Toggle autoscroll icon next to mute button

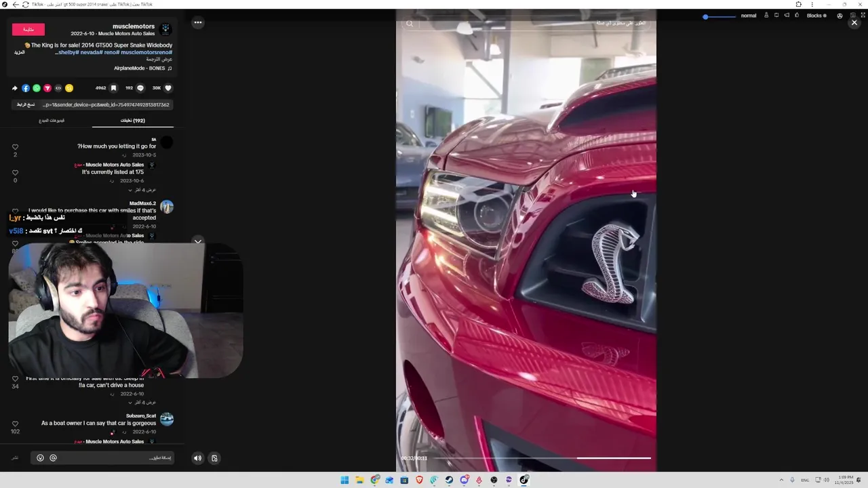(x=214, y=458)
